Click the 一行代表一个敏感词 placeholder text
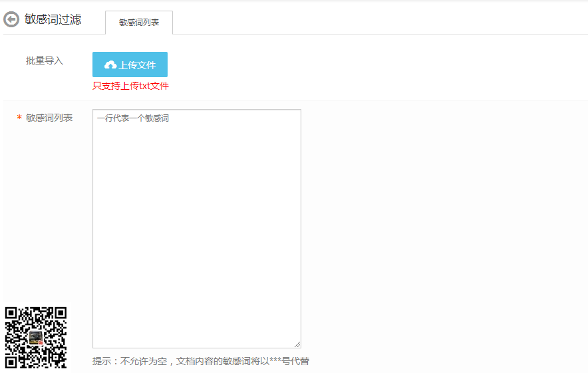The image size is (588, 373). (x=133, y=118)
